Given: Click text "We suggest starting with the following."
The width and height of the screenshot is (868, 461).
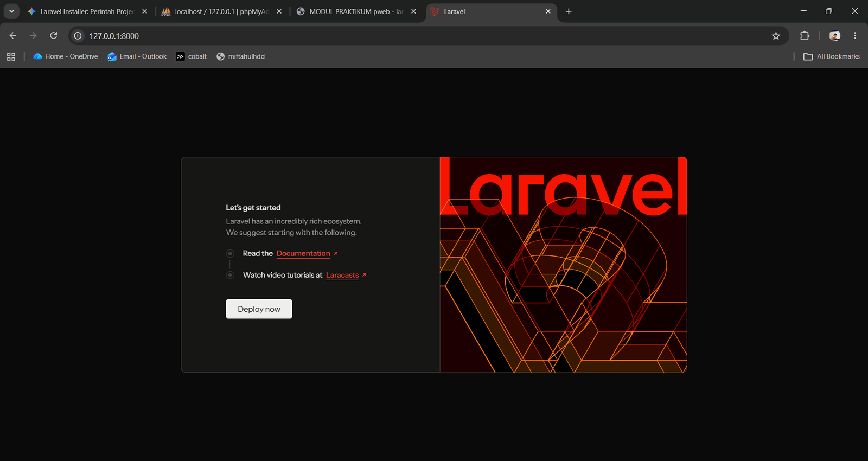Looking at the screenshot, I should pyautogui.click(x=291, y=233).
